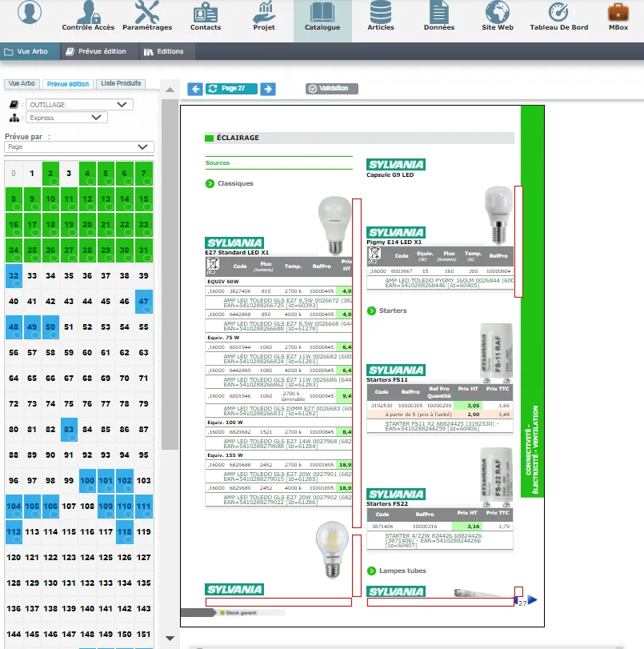
Task: Click Capsule G9 LED title
Action: (390, 174)
